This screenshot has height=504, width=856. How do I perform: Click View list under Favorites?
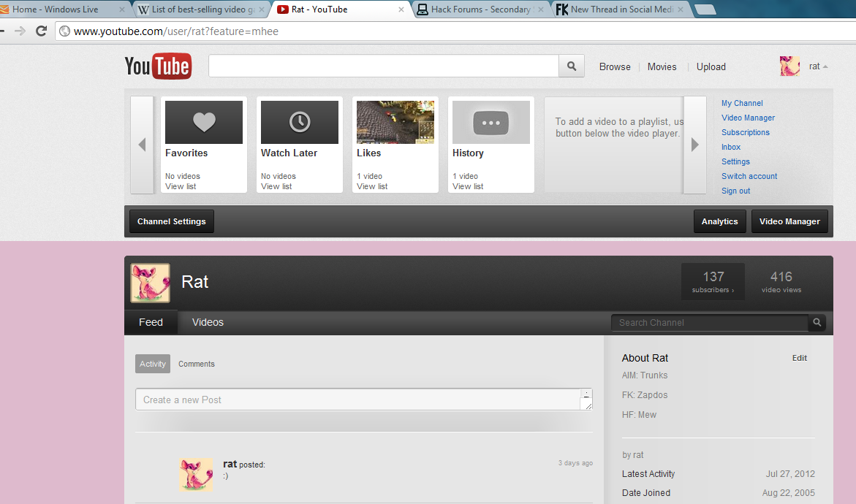[x=181, y=186]
